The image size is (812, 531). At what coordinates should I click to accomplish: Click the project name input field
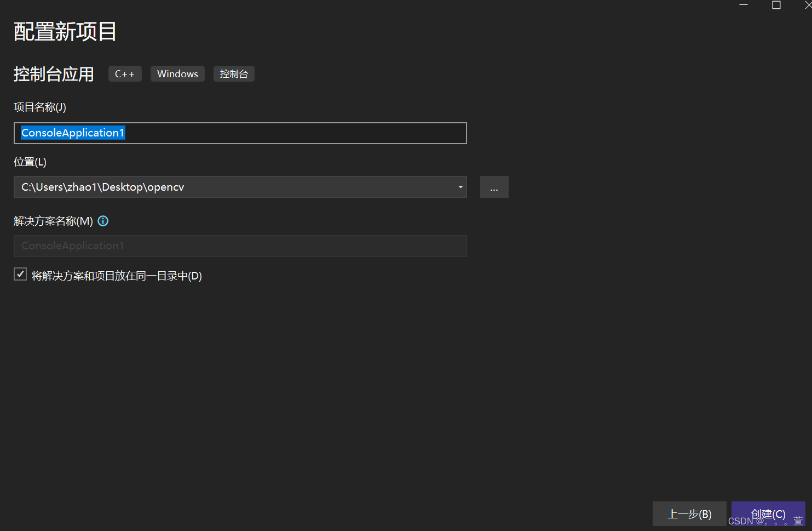241,133
